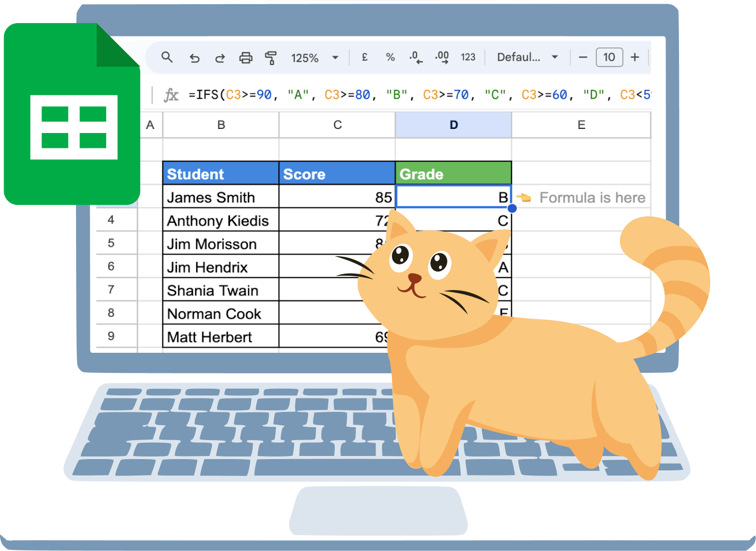
Task: Select the James Smith cell
Action: pos(221,197)
